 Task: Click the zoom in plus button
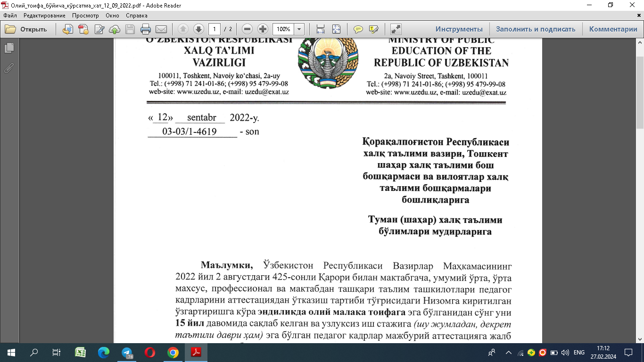[263, 29]
